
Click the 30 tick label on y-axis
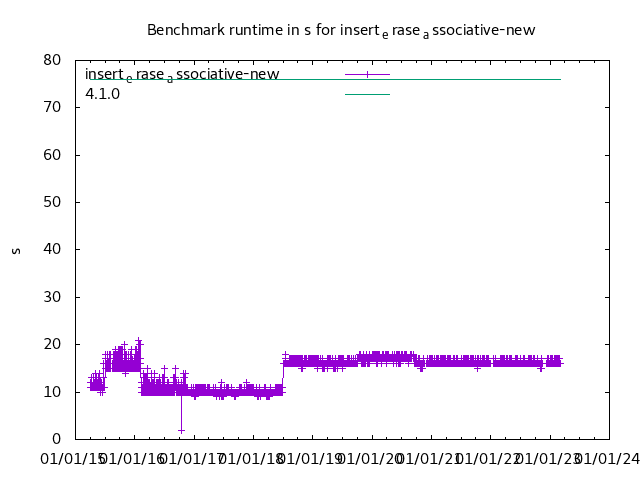point(54,297)
